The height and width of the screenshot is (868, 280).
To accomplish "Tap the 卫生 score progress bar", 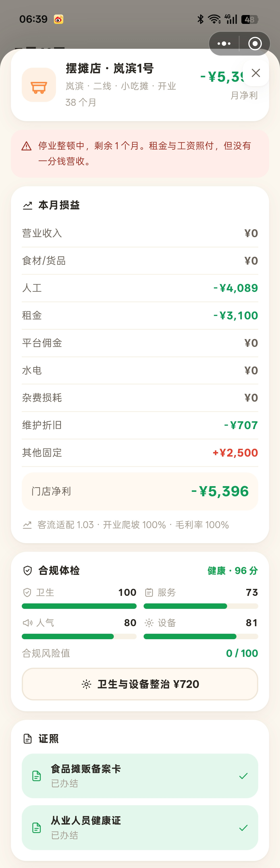I will [x=79, y=606].
